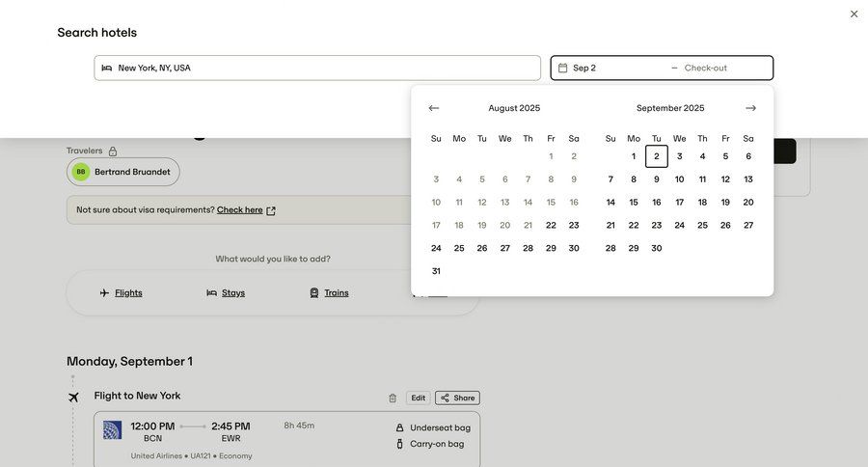
Task: Click the bed icon beside Stays
Action: point(211,292)
